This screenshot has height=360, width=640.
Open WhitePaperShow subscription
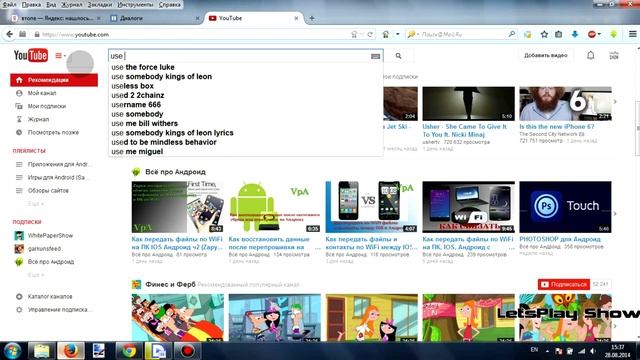tap(50, 236)
